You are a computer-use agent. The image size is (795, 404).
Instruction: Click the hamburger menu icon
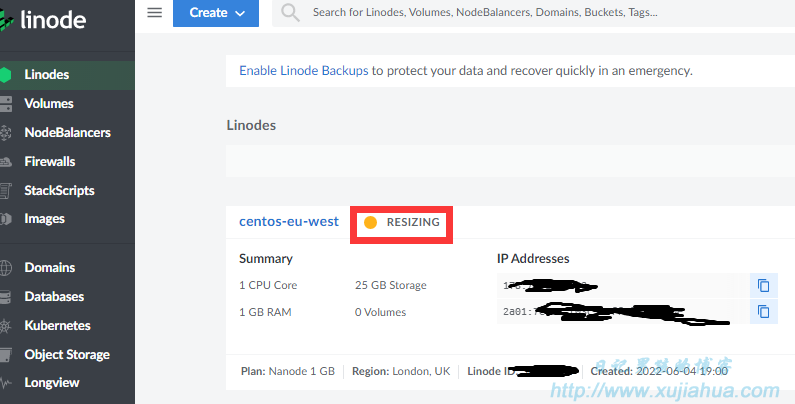[x=155, y=13]
